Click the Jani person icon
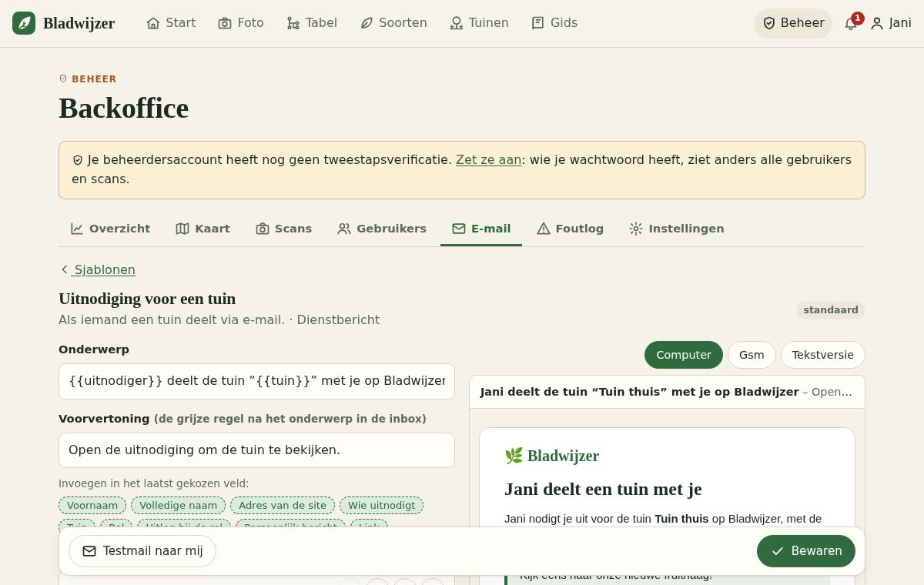Screen dimensions: 924x585 877,23
